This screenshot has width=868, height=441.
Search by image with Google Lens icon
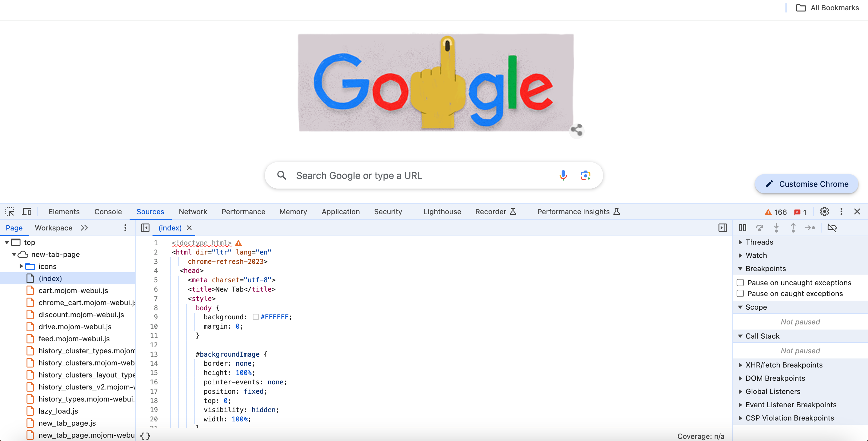point(585,175)
